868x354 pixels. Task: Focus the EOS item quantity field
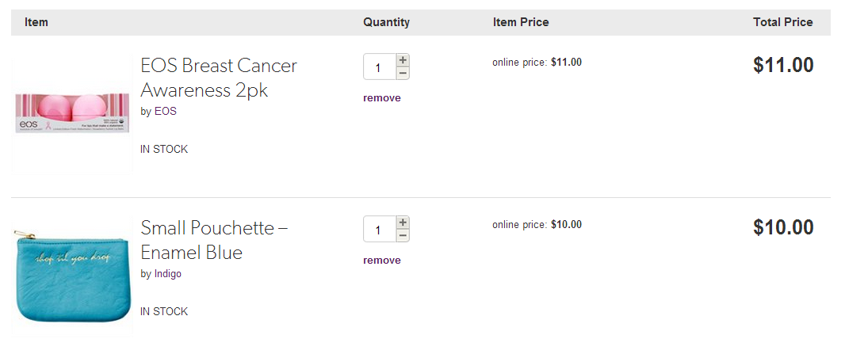point(380,67)
